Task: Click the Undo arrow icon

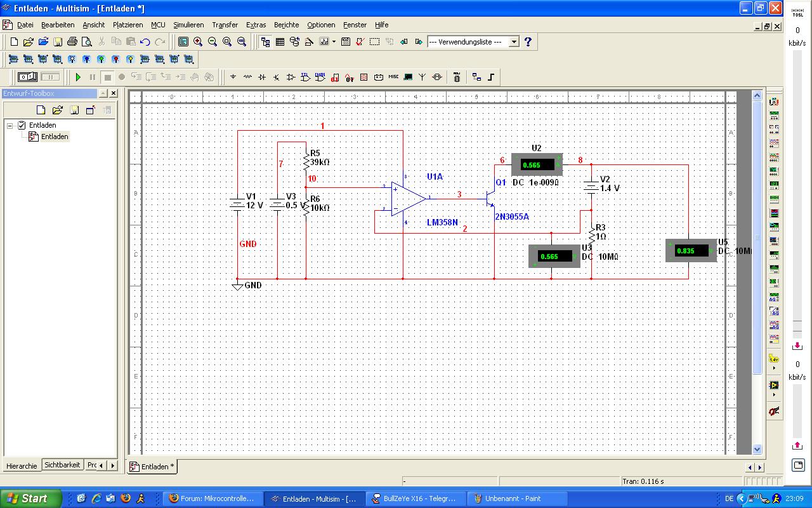Action: pyautogui.click(x=145, y=42)
